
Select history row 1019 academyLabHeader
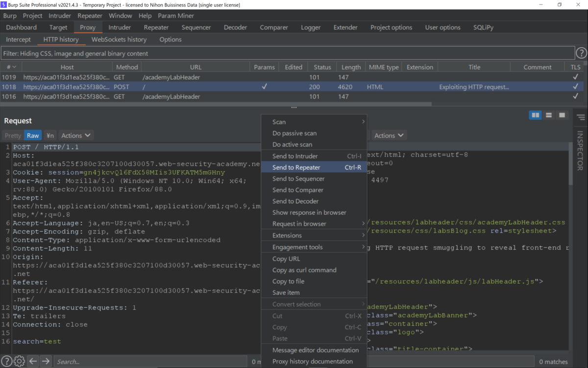(292, 77)
